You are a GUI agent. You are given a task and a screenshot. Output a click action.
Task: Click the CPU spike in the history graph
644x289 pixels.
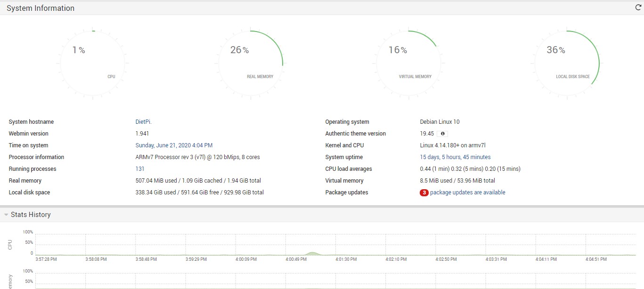pos(312,254)
